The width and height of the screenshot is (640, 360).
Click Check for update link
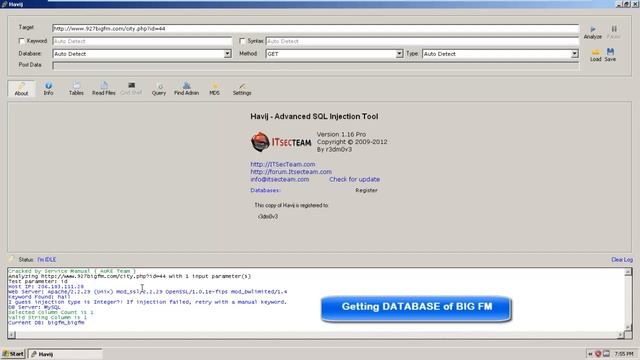354,179
